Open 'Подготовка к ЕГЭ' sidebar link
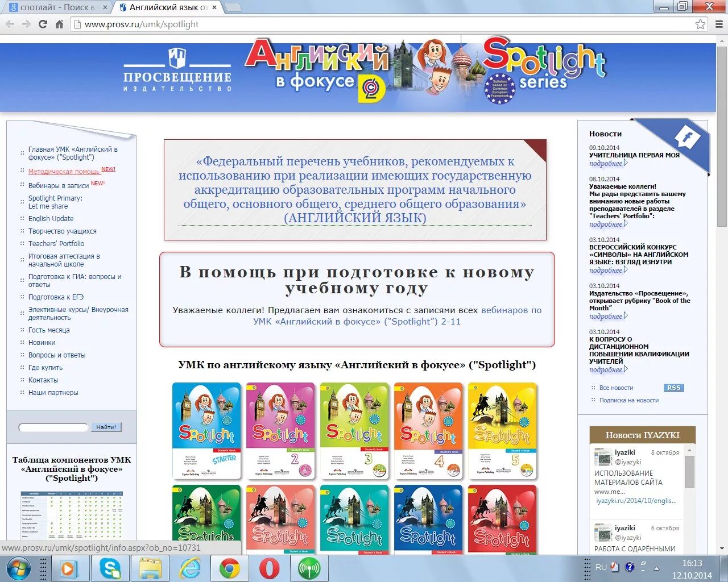Screen dimensions: 728x582 click(56, 297)
